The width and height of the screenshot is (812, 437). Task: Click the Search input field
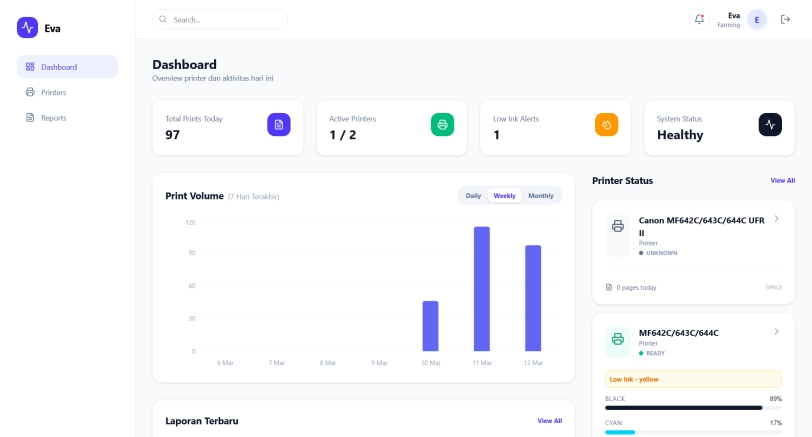220,19
